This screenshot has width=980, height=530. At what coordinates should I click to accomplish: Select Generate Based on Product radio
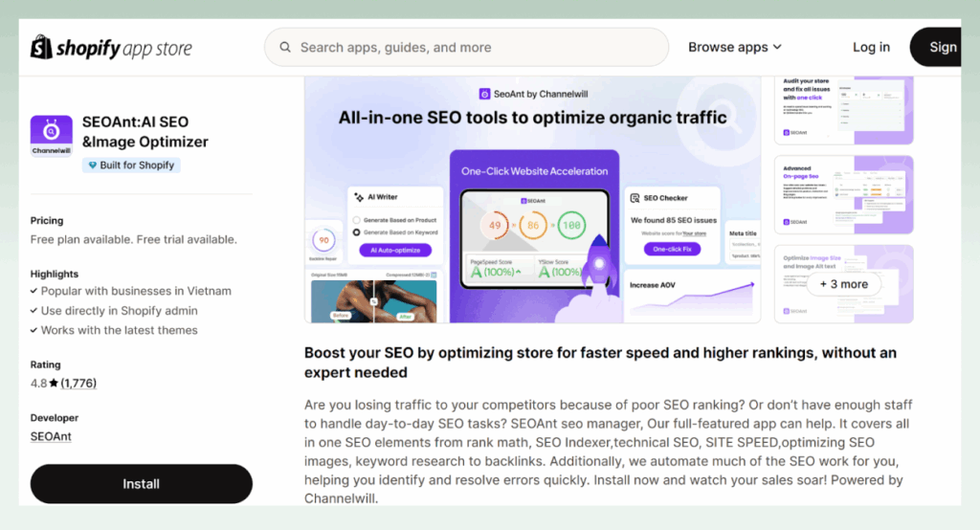[x=356, y=220]
